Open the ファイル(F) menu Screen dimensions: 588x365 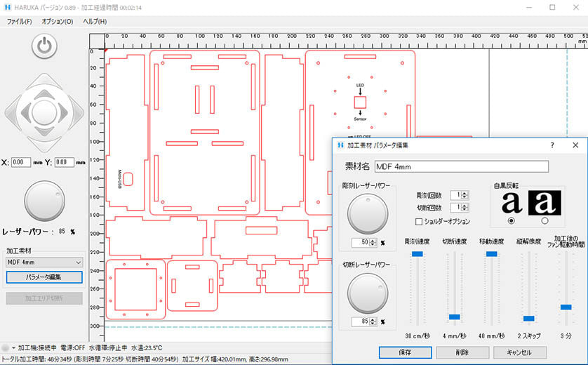[x=19, y=21]
